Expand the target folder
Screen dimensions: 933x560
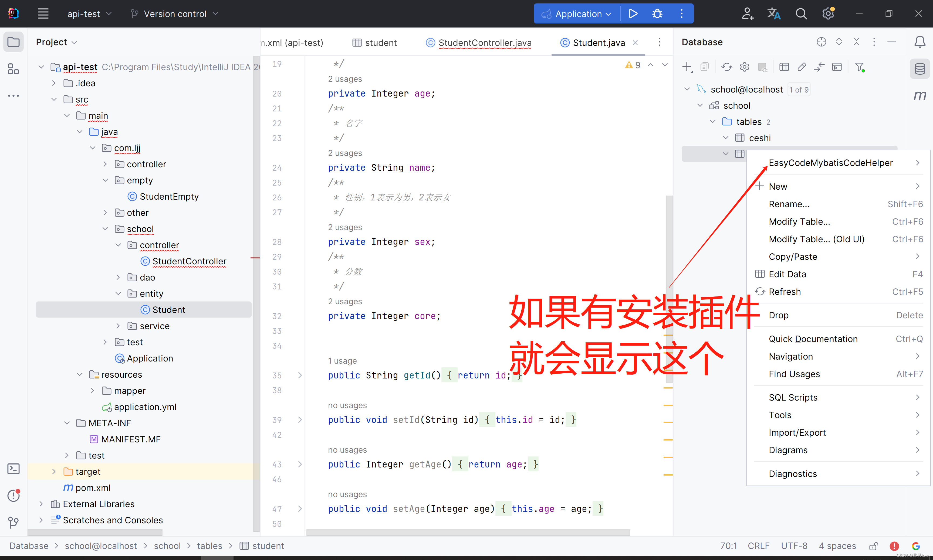pos(54,471)
